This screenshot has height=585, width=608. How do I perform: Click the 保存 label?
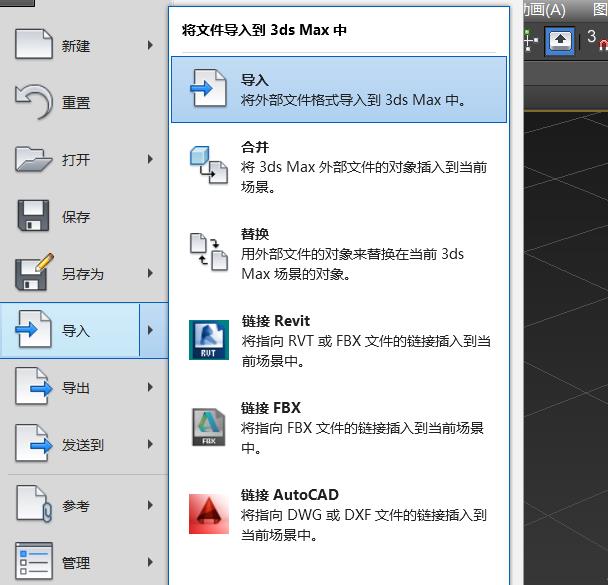click(76, 217)
